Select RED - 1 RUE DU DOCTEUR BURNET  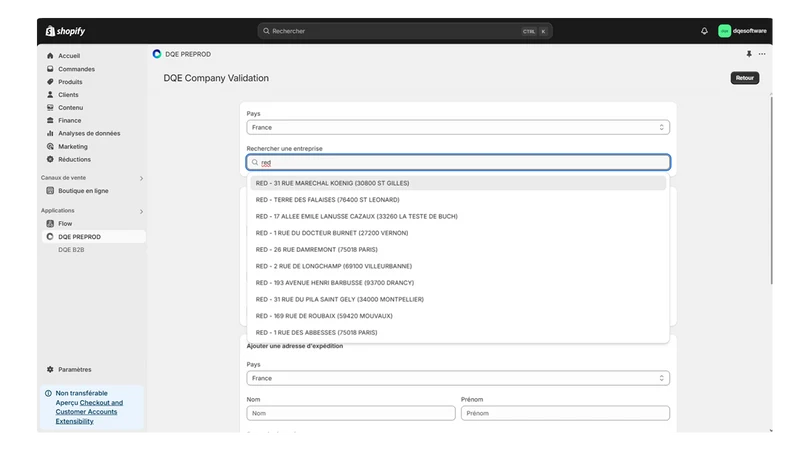pos(458,233)
